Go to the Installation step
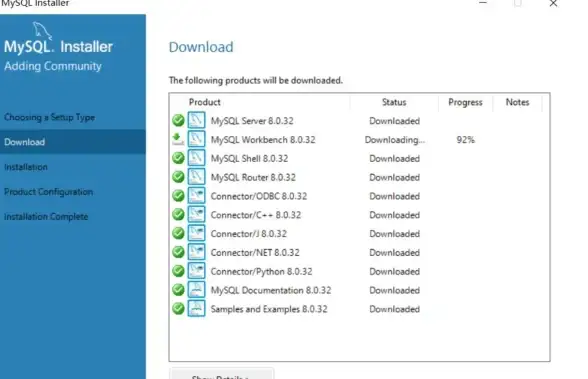This screenshot has width=588, height=379. pyautogui.click(x=26, y=167)
